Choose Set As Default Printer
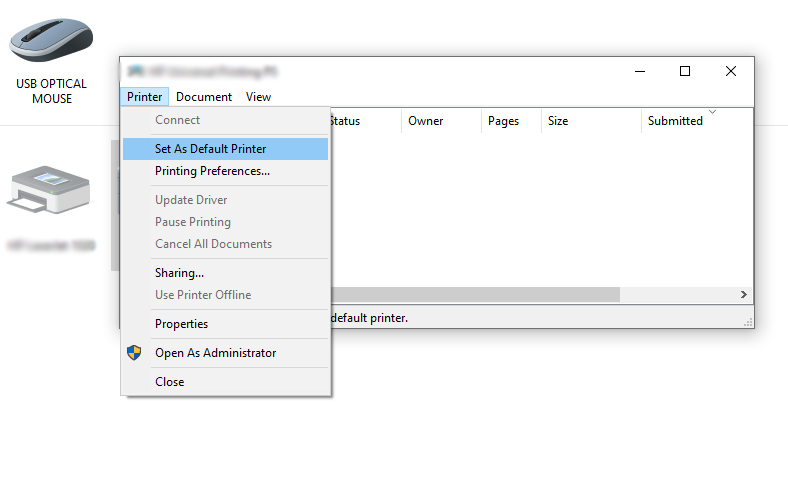The image size is (788, 501). click(x=225, y=149)
